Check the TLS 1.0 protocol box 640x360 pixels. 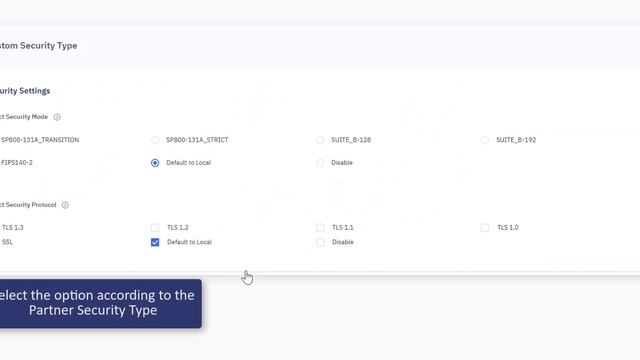(485, 228)
